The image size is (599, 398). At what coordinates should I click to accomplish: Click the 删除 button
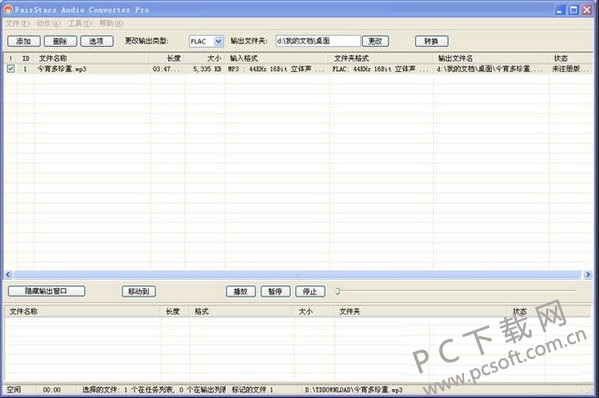click(x=60, y=41)
